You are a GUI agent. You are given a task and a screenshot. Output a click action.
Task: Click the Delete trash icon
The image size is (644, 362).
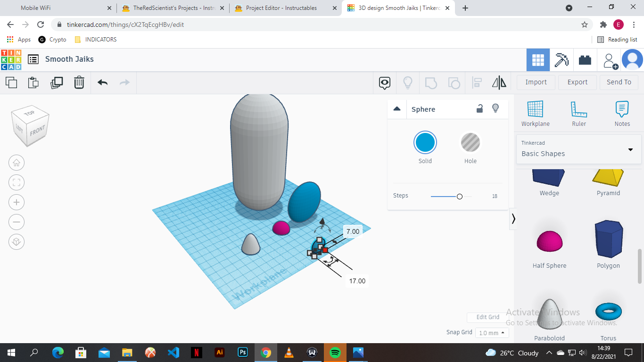pyautogui.click(x=79, y=82)
